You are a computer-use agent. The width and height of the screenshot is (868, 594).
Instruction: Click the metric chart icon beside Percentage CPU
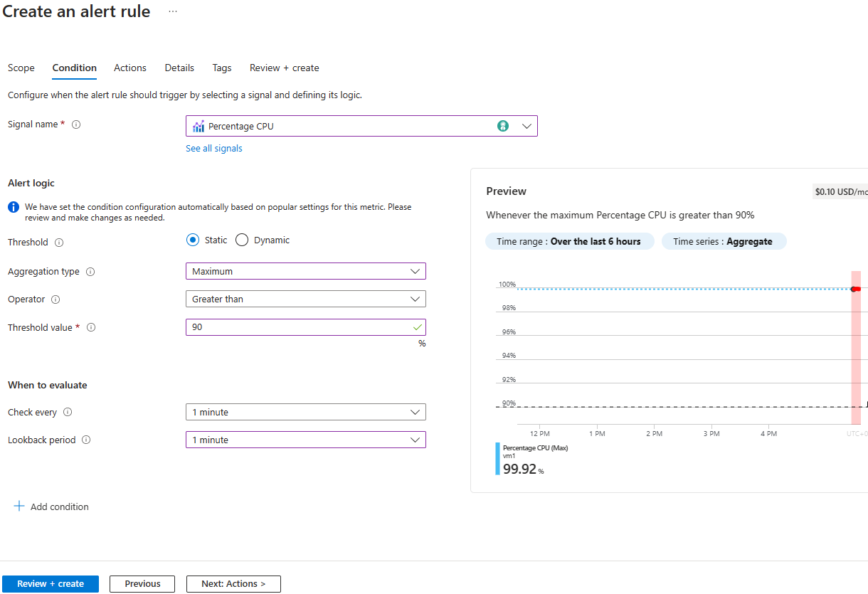point(199,126)
